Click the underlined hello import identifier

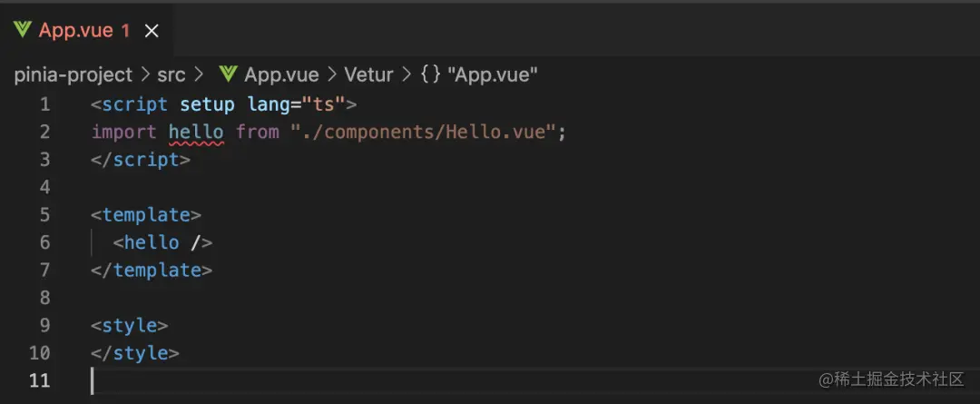coord(196,133)
